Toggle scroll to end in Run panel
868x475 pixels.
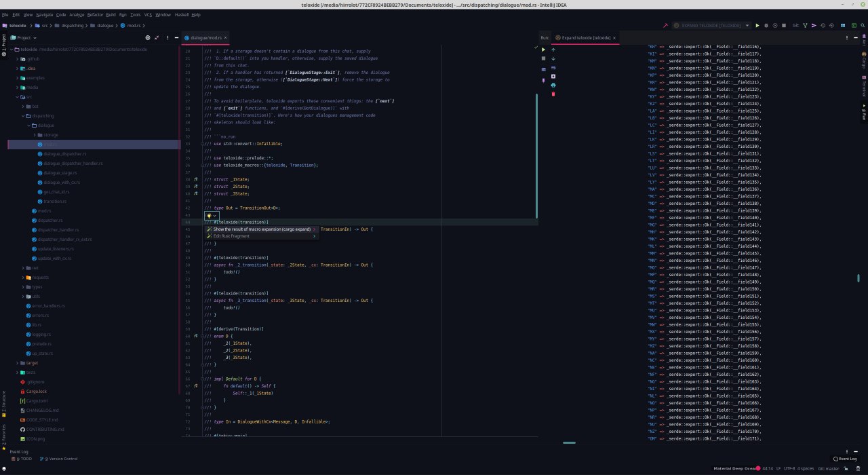click(553, 76)
